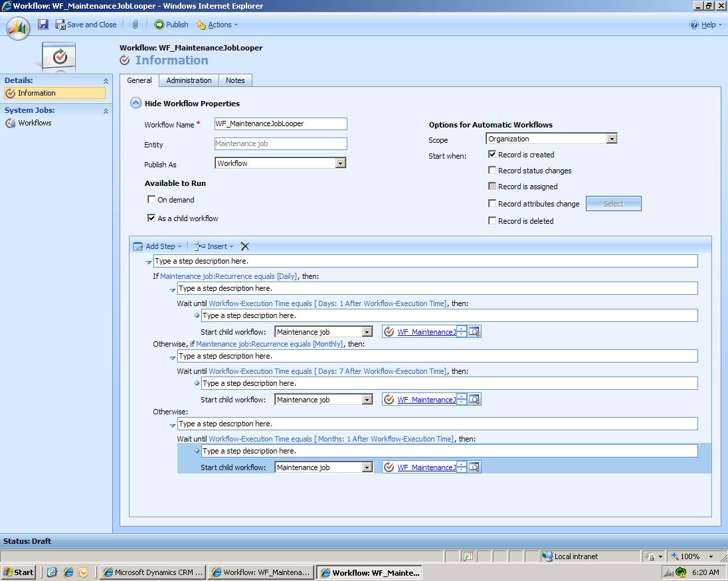
Task: Collapse Hide Workflow Properties round arrow
Action: 136,103
